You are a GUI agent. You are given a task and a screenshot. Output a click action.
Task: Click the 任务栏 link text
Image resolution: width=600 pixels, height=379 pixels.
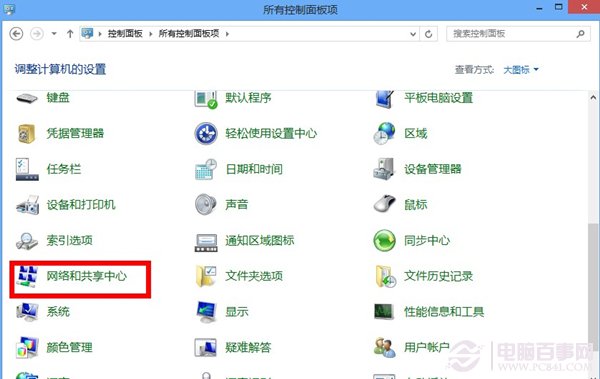64,169
